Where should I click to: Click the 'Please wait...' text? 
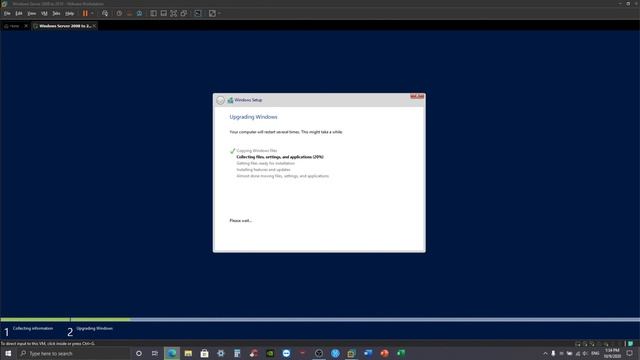tap(241, 220)
